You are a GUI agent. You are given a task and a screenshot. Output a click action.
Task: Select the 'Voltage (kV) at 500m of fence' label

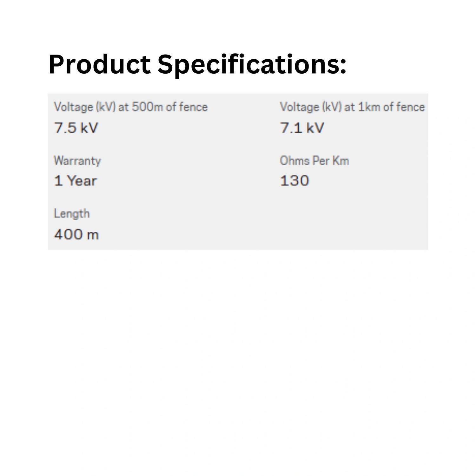coord(130,107)
